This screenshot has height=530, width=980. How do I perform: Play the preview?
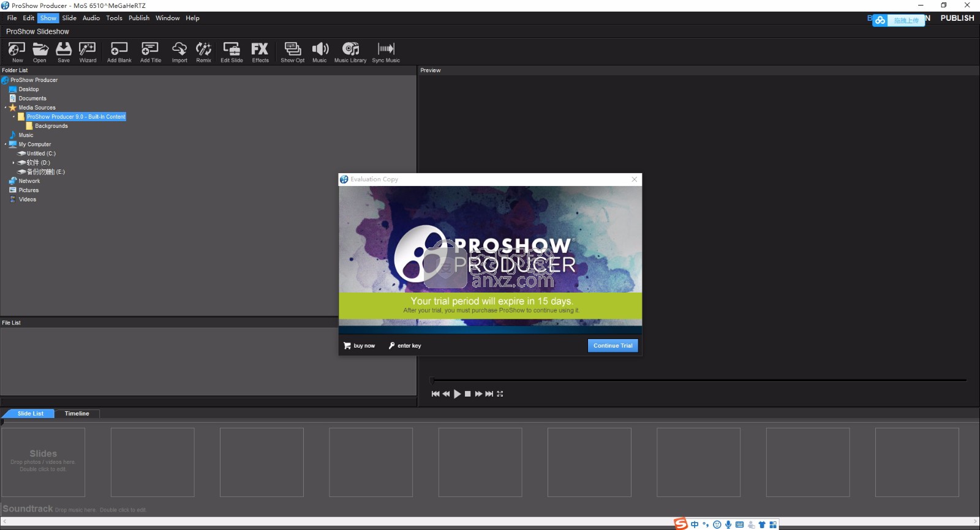pyautogui.click(x=457, y=394)
